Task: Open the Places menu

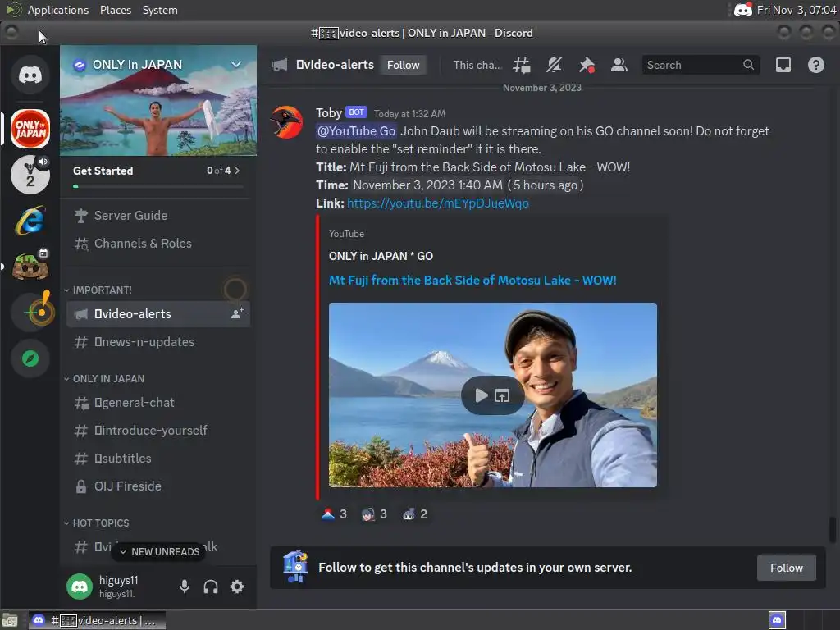Action: point(116,10)
